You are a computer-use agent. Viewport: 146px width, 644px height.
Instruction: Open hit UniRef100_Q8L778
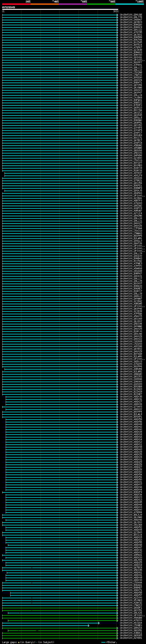pos(131,17)
